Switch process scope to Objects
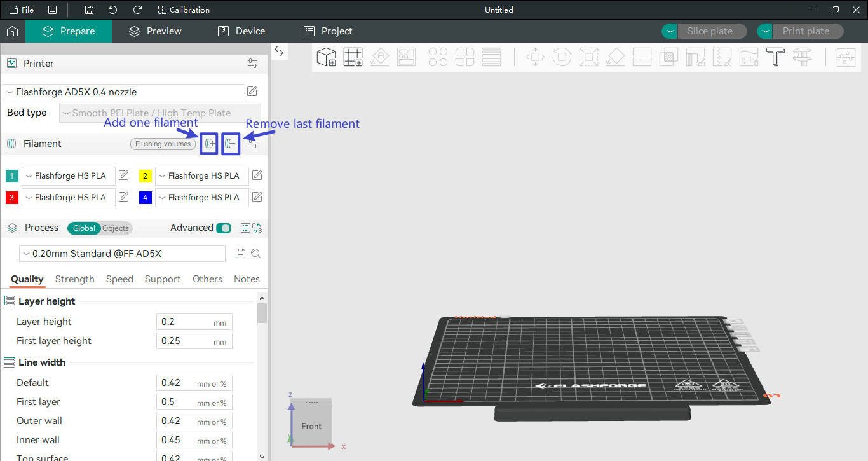This screenshot has width=868, height=461. (115, 228)
